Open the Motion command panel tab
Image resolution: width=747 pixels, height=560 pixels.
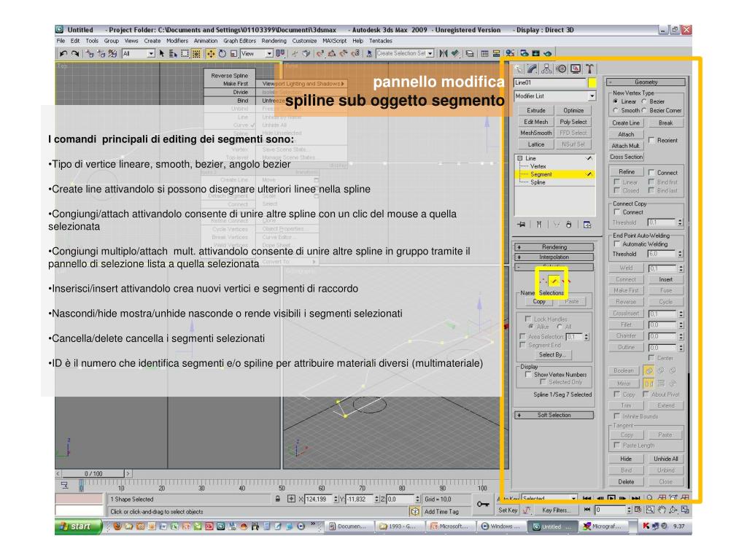(x=561, y=69)
